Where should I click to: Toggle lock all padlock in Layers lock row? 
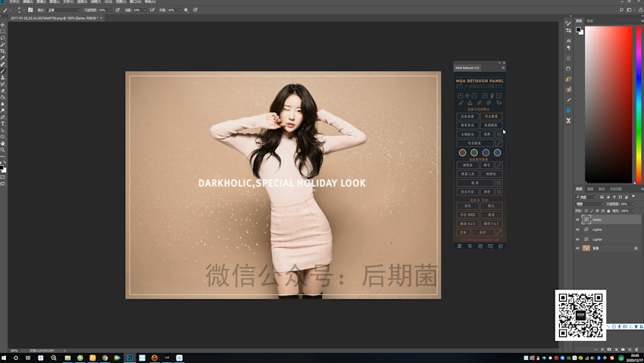(608, 211)
